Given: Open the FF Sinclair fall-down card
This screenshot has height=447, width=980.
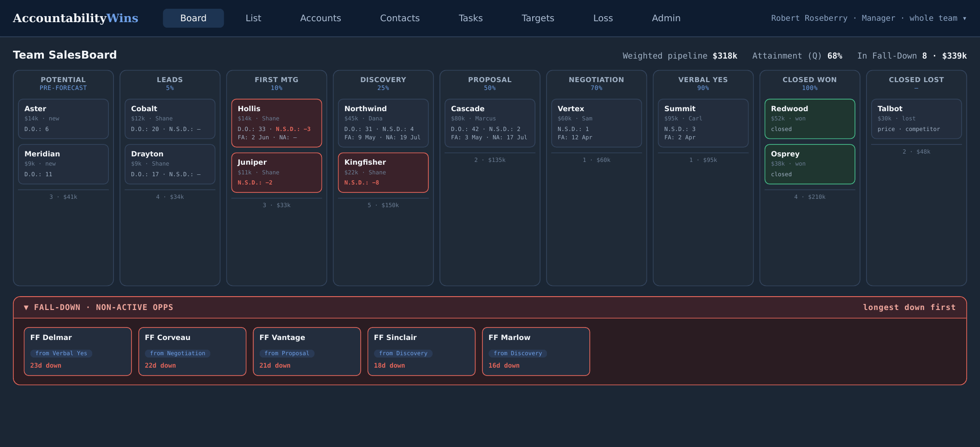Looking at the screenshot, I should pyautogui.click(x=422, y=352).
